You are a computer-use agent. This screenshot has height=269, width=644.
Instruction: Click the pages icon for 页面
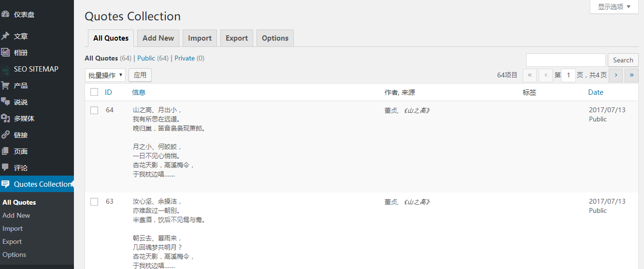(x=5, y=151)
